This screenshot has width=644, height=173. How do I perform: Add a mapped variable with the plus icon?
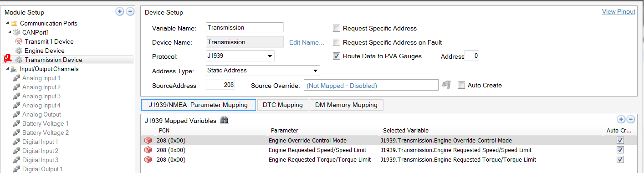click(x=621, y=119)
